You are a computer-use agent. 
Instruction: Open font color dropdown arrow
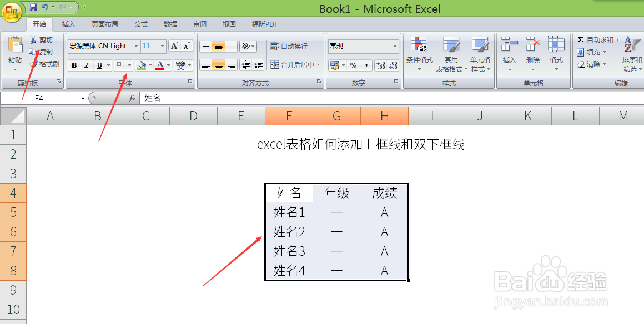[169, 65]
